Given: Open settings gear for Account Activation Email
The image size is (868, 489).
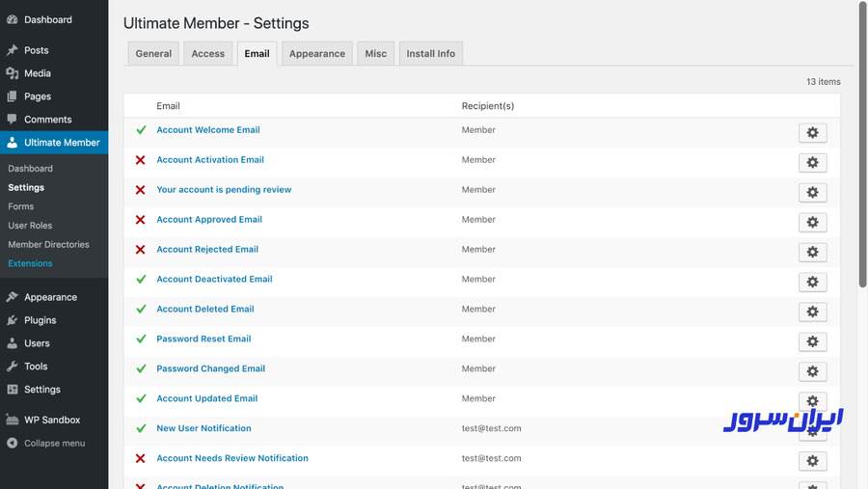Looking at the screenshot, I should point(812,163).
